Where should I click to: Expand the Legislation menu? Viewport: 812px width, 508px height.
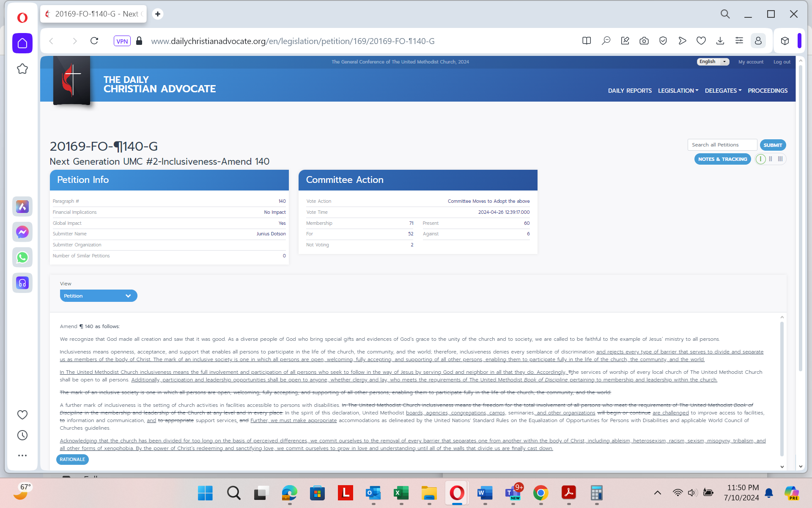[678, 91]
